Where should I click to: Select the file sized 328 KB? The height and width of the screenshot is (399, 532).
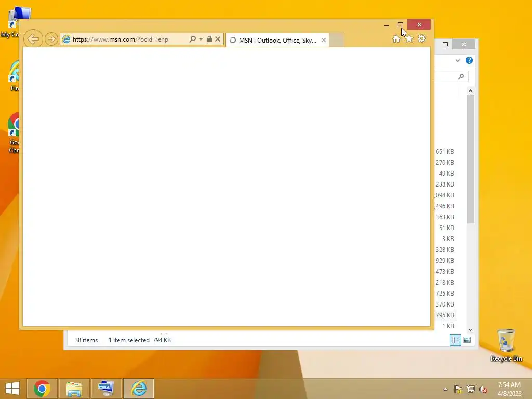445,250
